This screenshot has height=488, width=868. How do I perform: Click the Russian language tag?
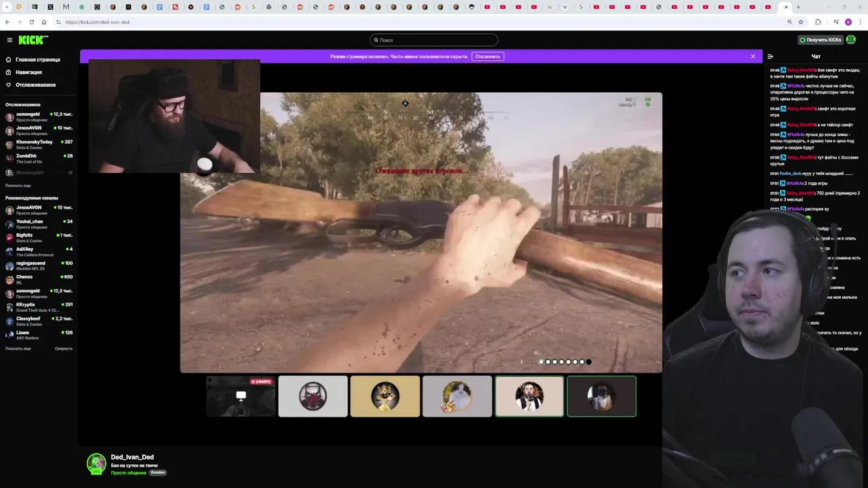pyautogui.click(x=157, y=472)
